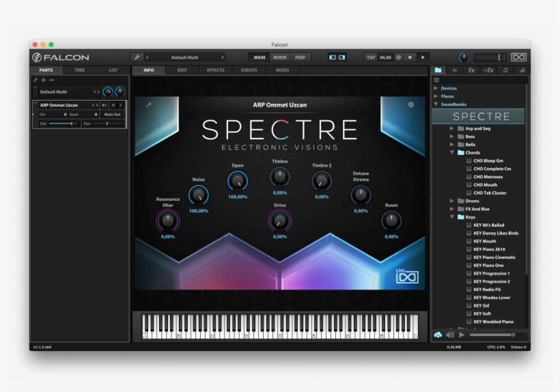Collapse the Soundbanks tree section
The width and height of the screenshot is (560, 392).
436,104
